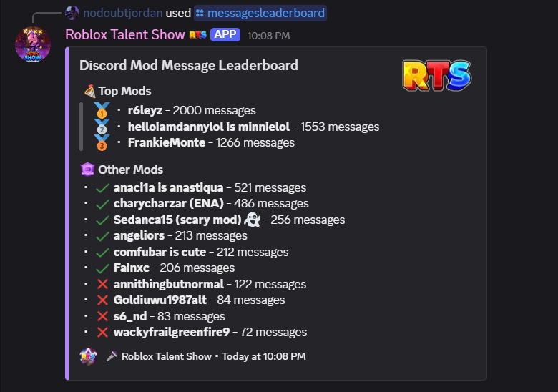
Task: Open the Roblox Talent Show bot avatar
Action: point(33,44)
